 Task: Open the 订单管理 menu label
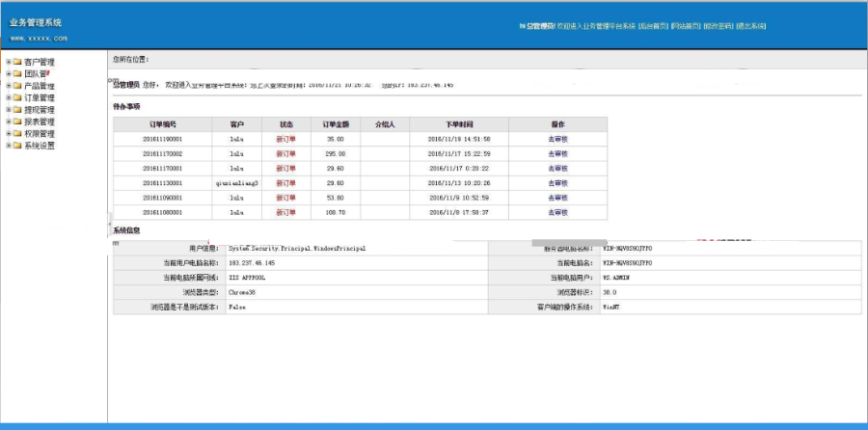[40, 98]
